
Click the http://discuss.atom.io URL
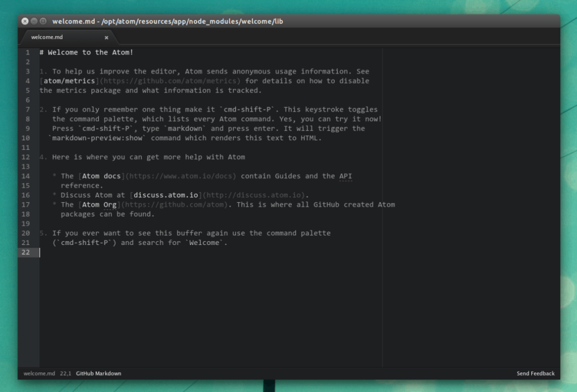coord(255,195)
